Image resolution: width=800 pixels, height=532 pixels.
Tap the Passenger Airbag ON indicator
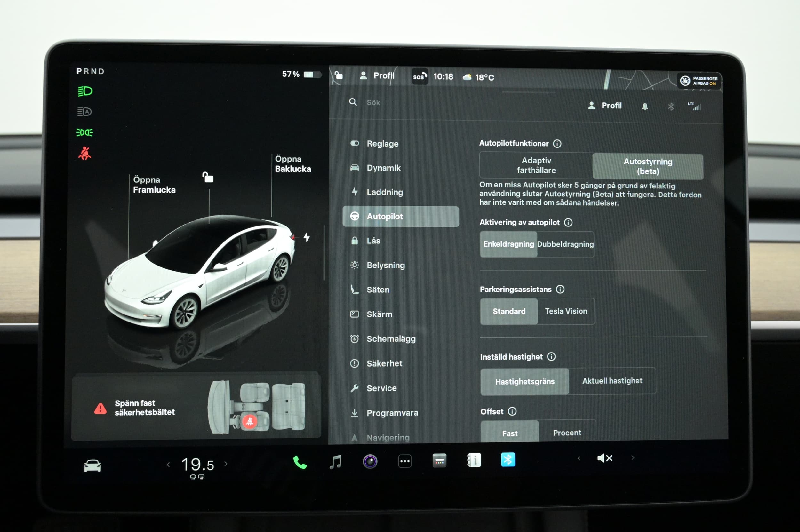click(x=700, y=81)
